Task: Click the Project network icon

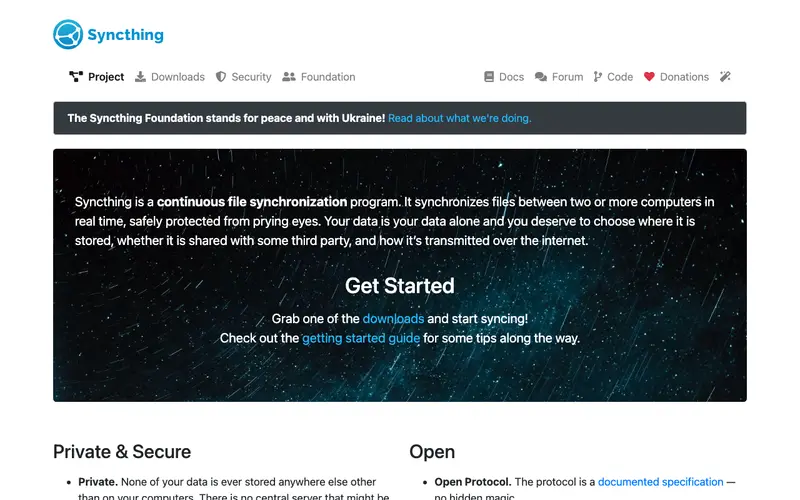Action: pyautogui.click(x=76, y=77)
